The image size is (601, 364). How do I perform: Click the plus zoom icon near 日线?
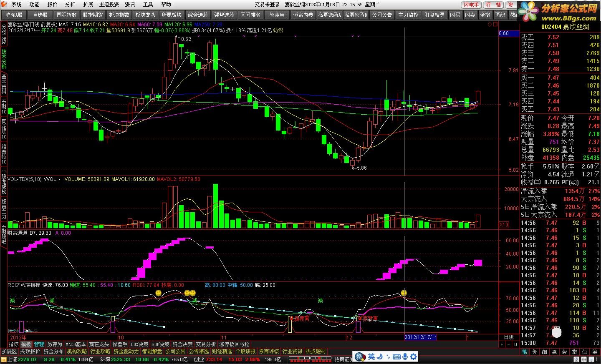[x=502, y=344]
